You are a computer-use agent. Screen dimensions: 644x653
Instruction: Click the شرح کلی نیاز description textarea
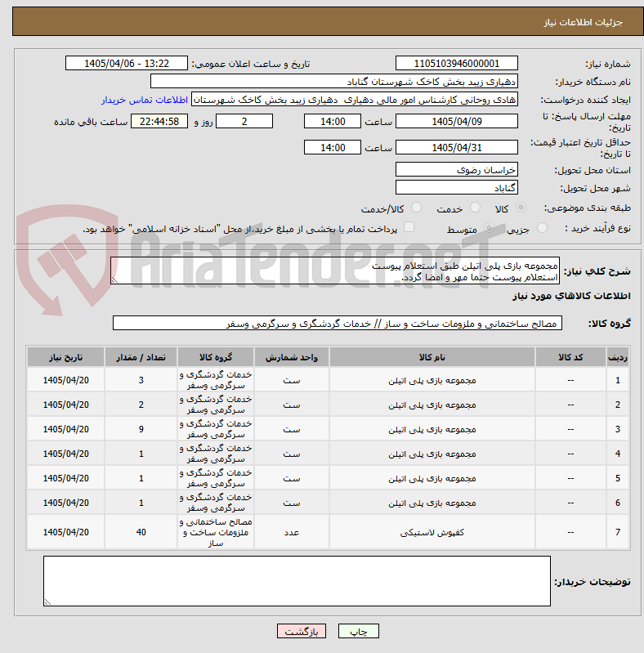point(335,271)
